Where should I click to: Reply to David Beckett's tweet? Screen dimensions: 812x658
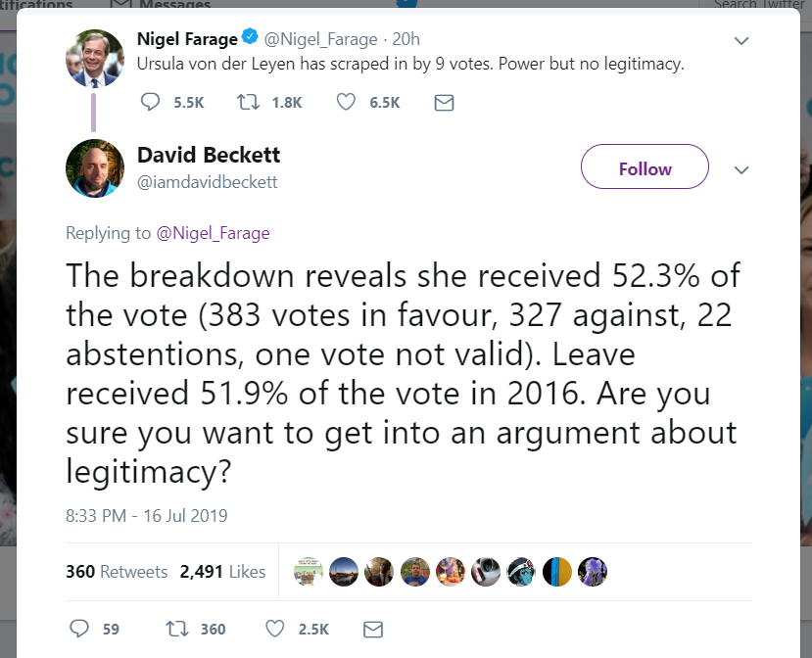click(80, 628)
